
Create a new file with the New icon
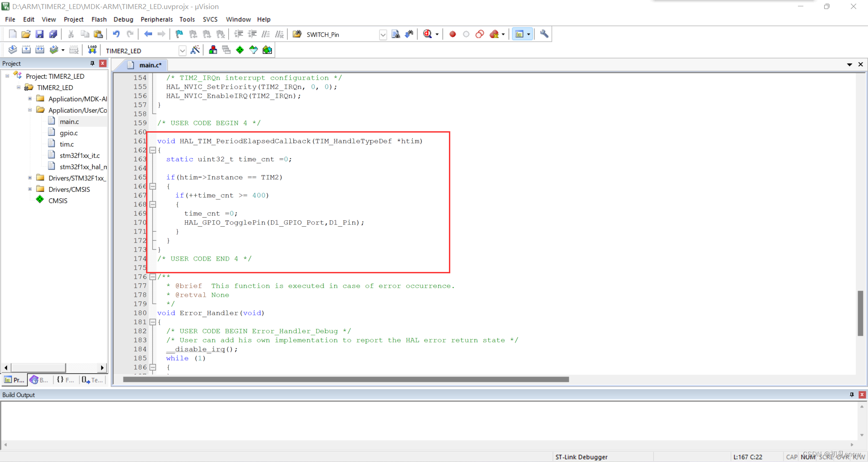12,34
